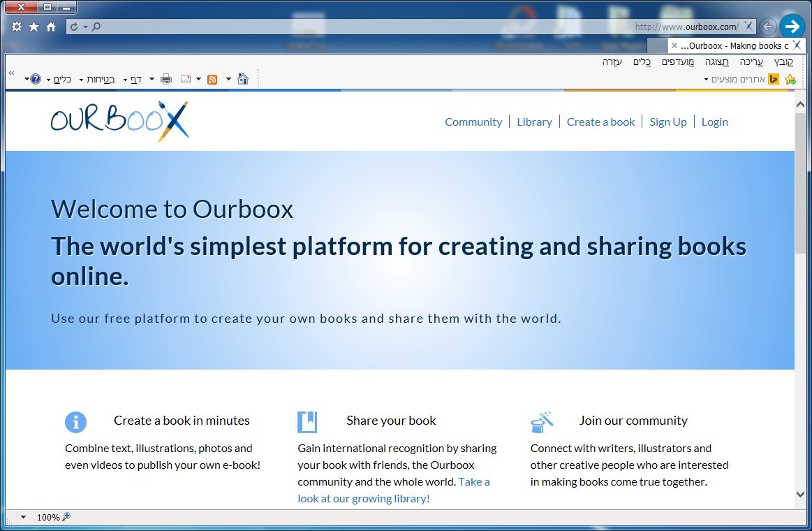Go to home page via title-bar house icon

pyautogui.click(x=51, y=27)
